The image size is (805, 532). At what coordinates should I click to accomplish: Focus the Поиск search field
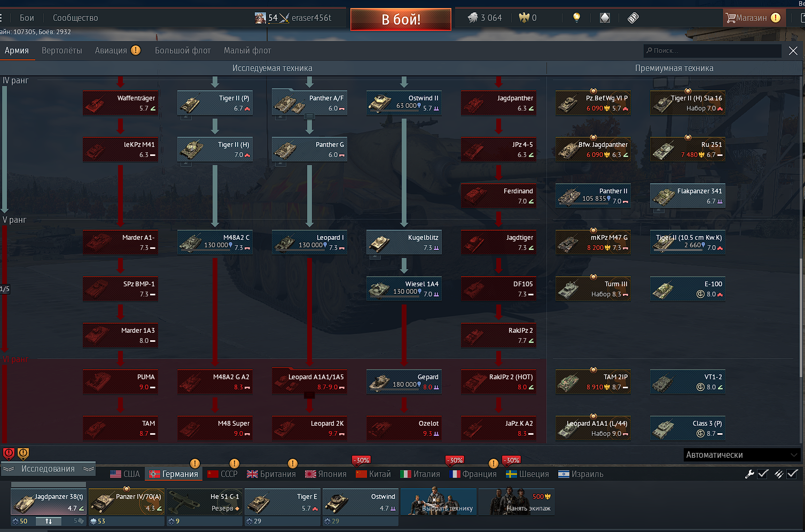click(x=712, y=50)
